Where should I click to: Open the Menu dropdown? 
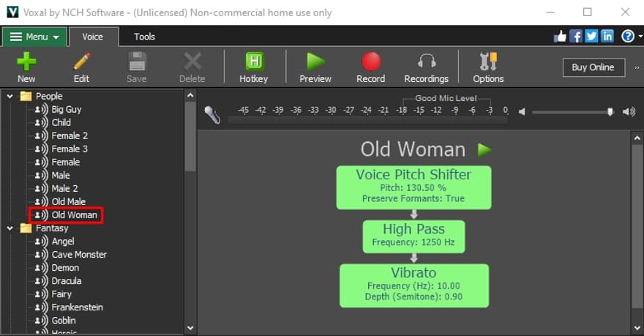[34, 37]
